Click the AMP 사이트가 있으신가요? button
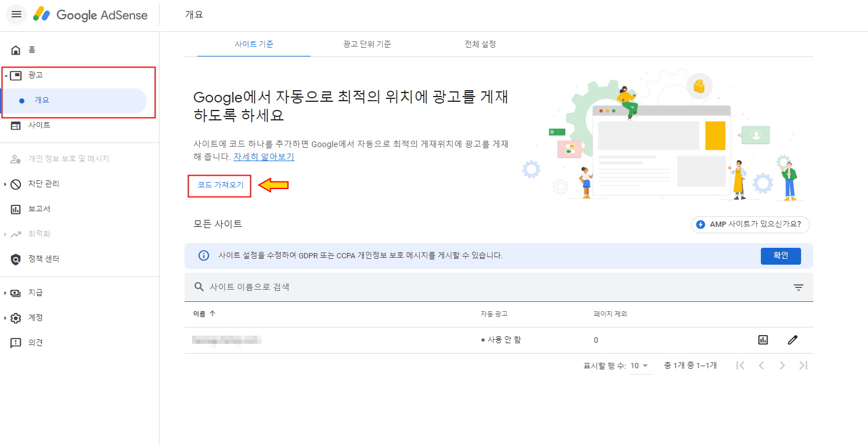This screenshot has height=445, width=868. click(750, 225)
